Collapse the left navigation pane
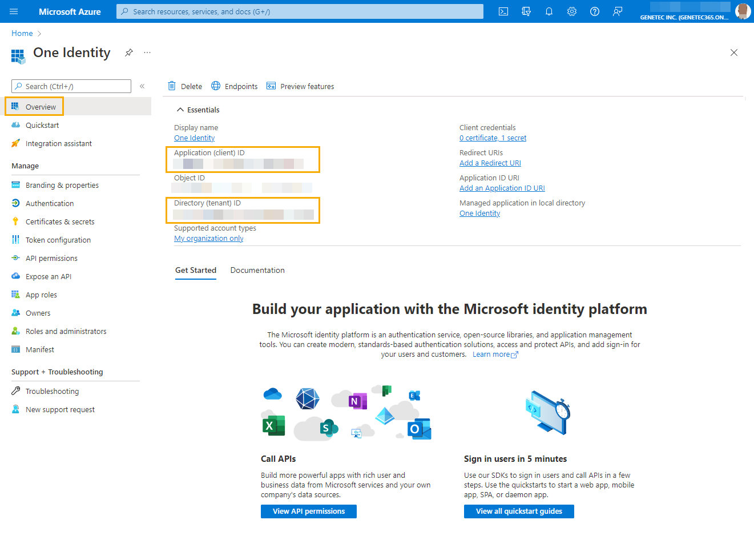 (142, 86)
